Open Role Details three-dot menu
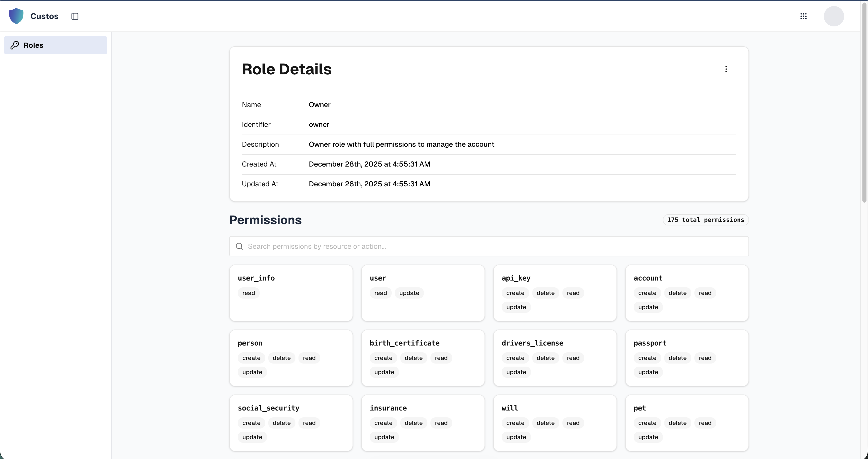868x459 pixels. pos(726,69)
